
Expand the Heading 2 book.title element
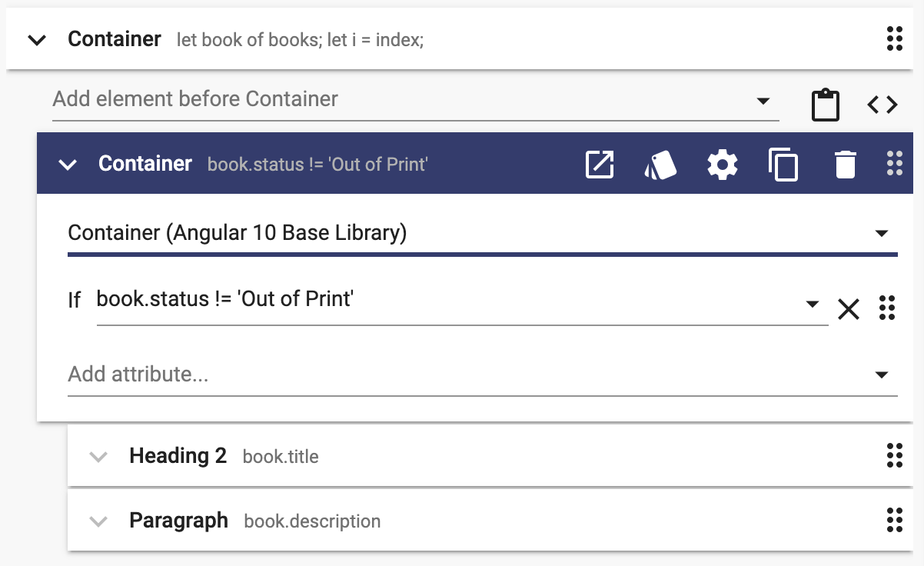pyautogui.click(x=98, y=456)
